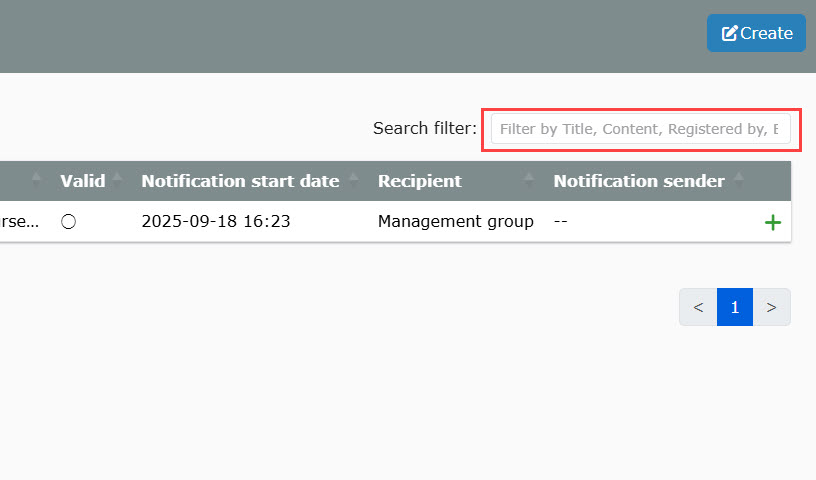Click the sort arrows beside Valid header
The width and height of the screenshot is (816, 480).
click(x=117, y=181)
